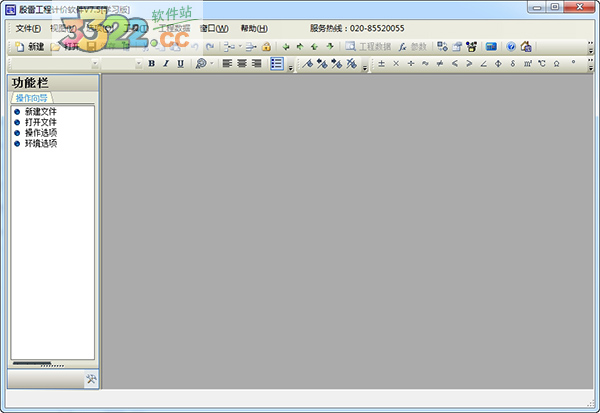Insert the ≤ less-or-equal symbol
Viewport: 600px width, 413px height.
point(455,64)
